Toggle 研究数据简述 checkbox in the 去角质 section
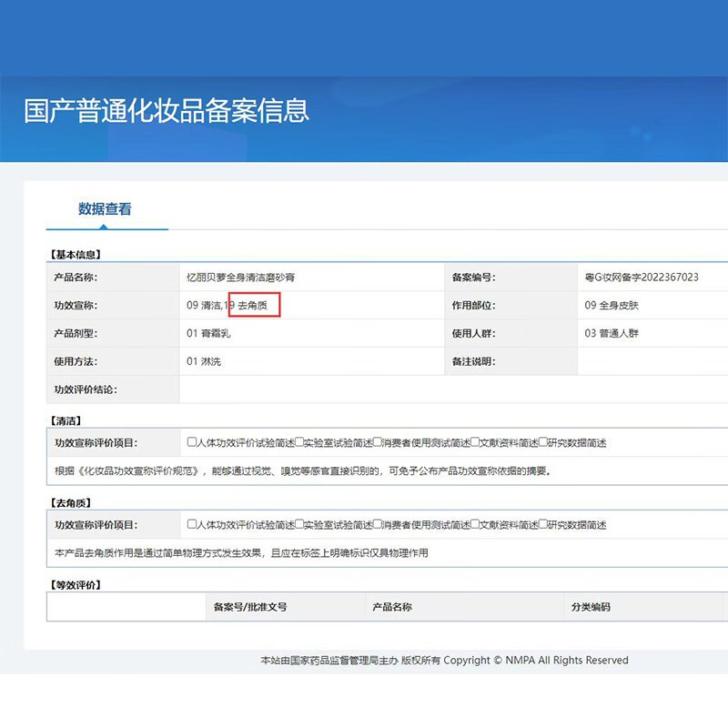Screen dimensions: 728x728 543,525
